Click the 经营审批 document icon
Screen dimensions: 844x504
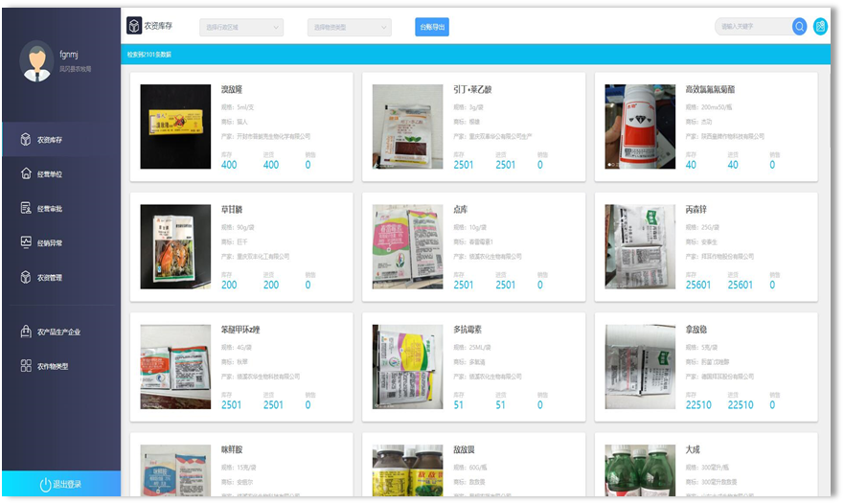point(27,209)
